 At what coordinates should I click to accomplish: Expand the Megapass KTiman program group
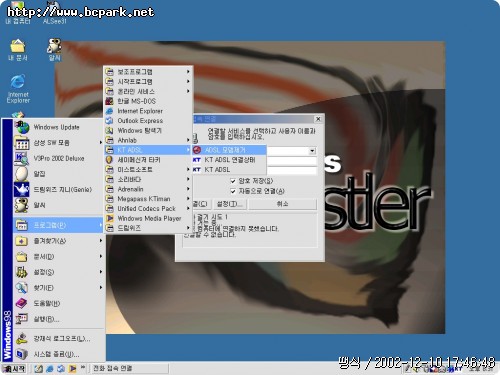click(149, 199)
